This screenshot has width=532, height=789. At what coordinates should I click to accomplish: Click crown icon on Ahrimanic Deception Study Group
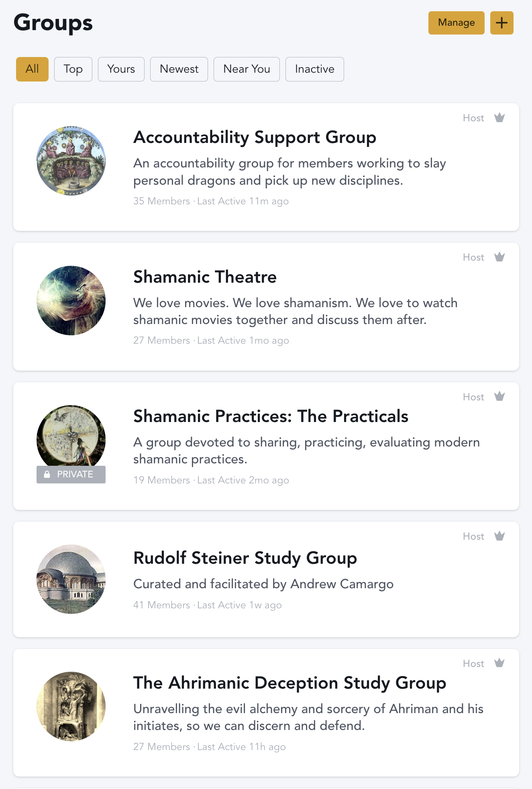point(499,663)
